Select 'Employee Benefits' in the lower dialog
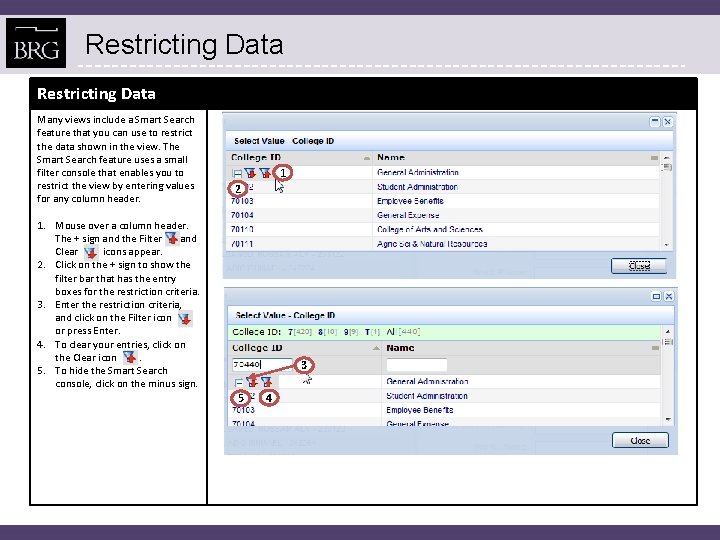This screenshot has height=540, width=720. pyautogui.click(x=420, y=410)
